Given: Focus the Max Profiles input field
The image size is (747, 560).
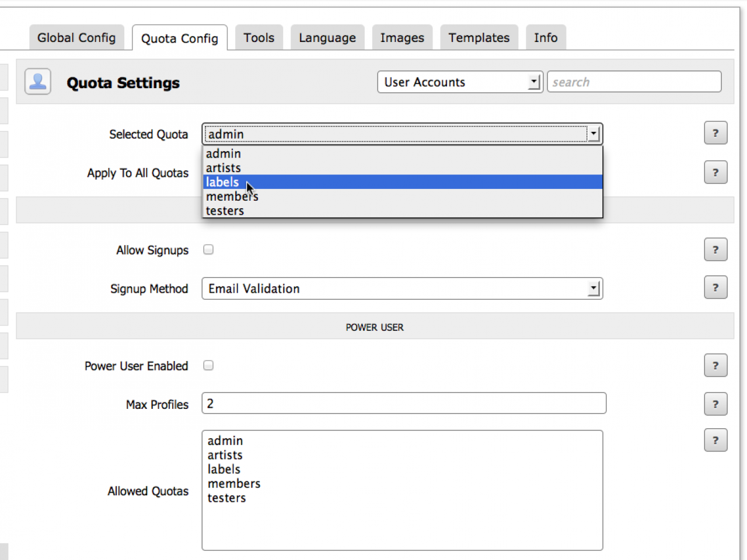Looking at the screenshot, I should pos(404,404).
